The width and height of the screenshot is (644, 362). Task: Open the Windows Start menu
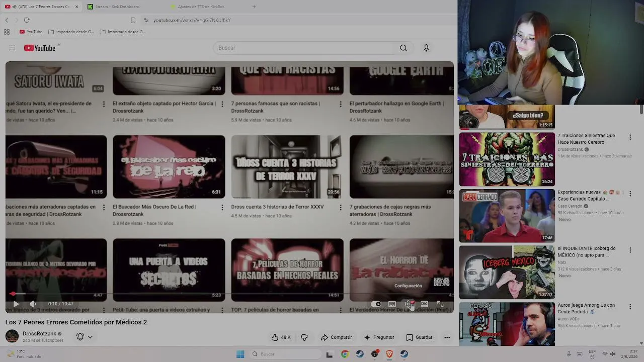tap(240, 354)
